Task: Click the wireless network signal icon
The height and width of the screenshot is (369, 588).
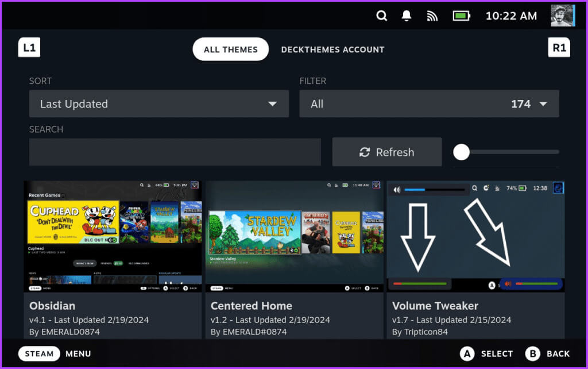Action: pos(432,16)
